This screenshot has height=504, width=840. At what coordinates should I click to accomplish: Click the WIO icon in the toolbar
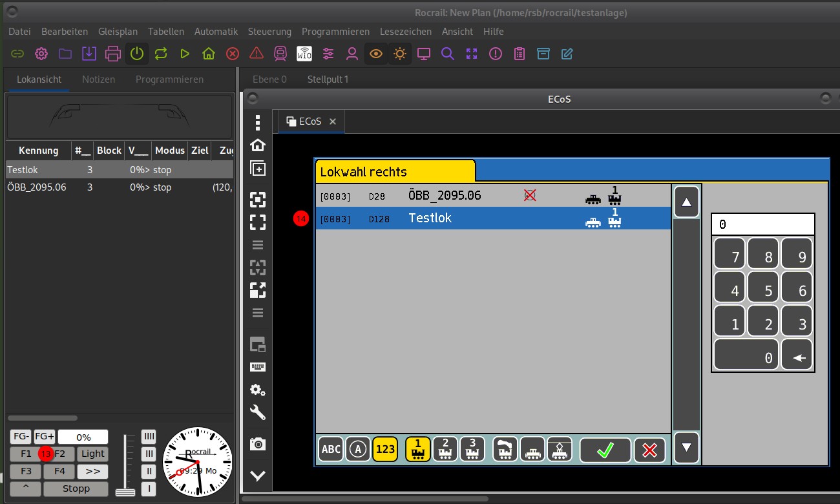pyautogui.click(x=304, y=54)
